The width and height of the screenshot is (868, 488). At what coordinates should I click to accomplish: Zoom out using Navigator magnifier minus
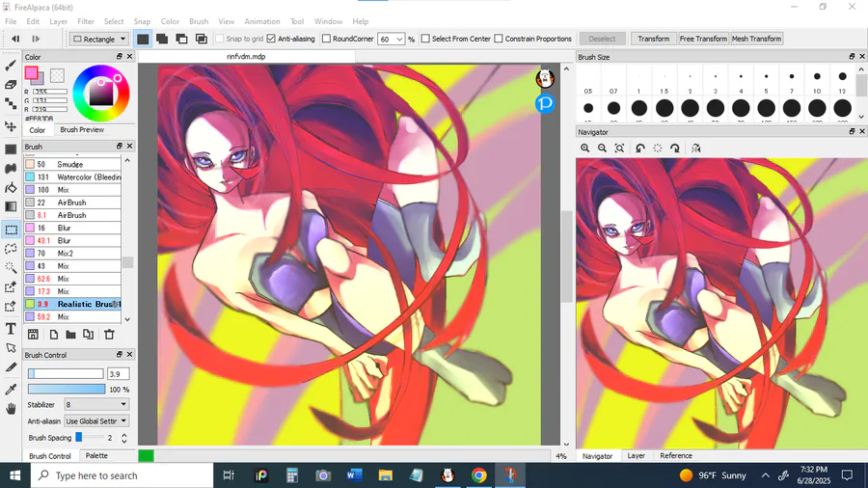602,149
